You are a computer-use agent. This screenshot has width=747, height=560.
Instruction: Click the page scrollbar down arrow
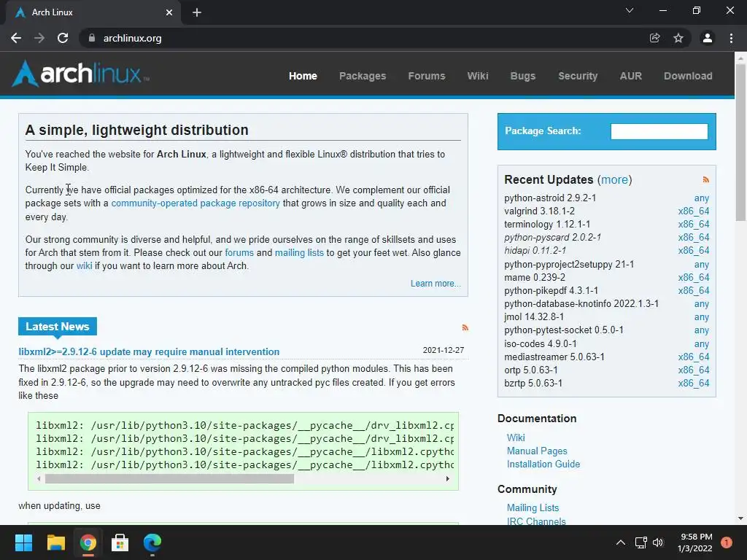pos(740,518)
